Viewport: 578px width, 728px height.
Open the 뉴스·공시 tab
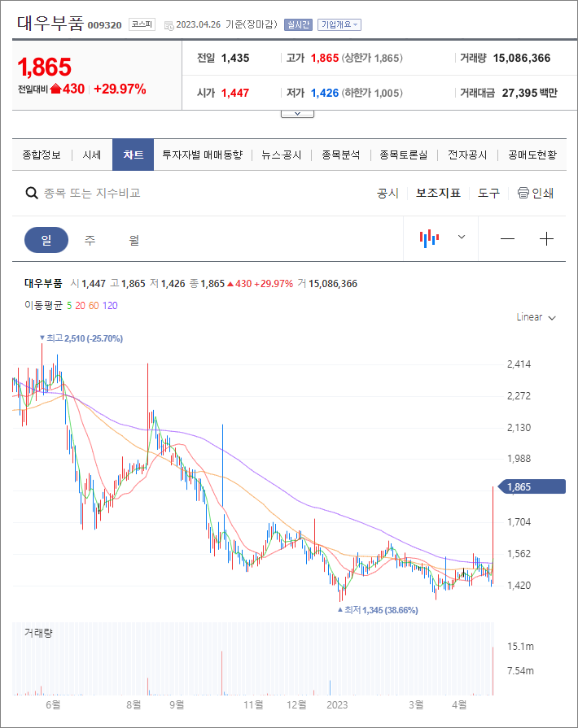(x=281, y=155)
